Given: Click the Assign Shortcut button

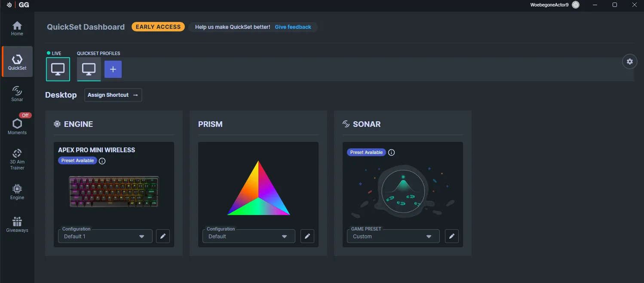Looking at the screenshot, I should point(113,95).
